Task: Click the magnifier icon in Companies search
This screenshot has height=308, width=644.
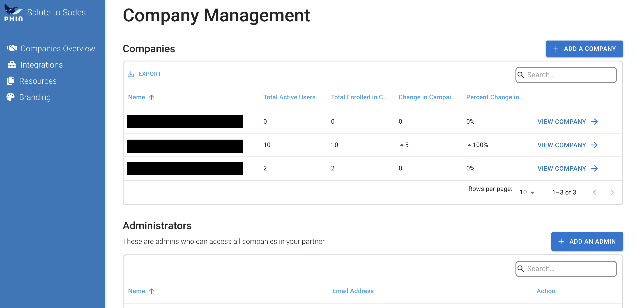Action: click(x=521, y=75)
